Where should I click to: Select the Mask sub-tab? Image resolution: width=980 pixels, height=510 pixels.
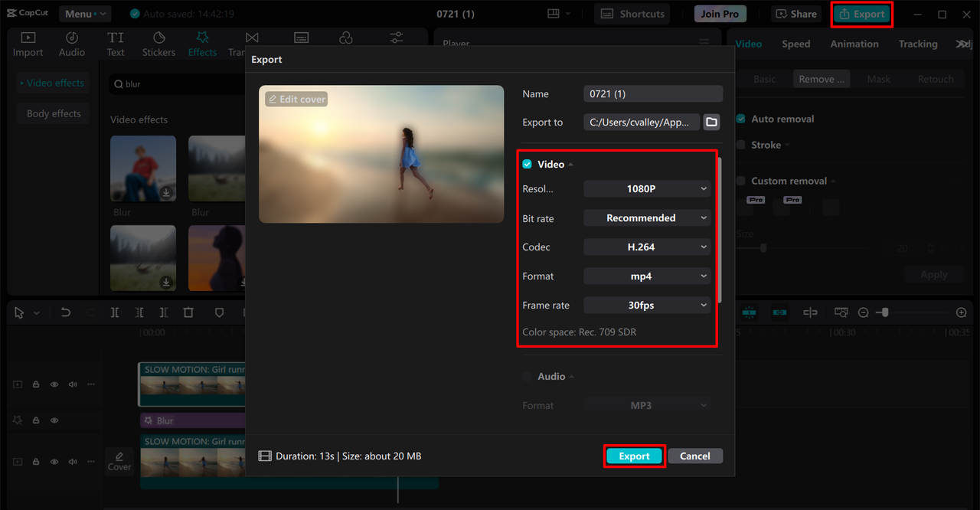tap(879, 79)
